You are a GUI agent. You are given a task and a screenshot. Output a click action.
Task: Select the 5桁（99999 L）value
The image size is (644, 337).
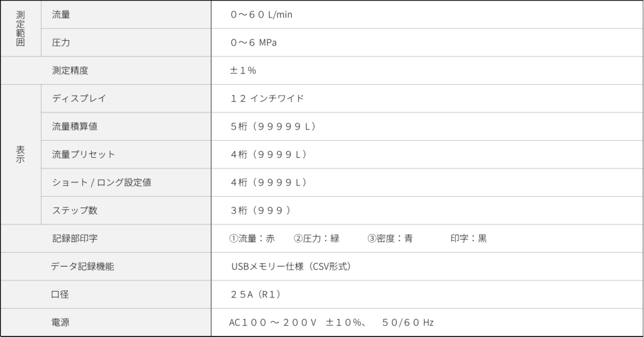(x=273, y=126)
